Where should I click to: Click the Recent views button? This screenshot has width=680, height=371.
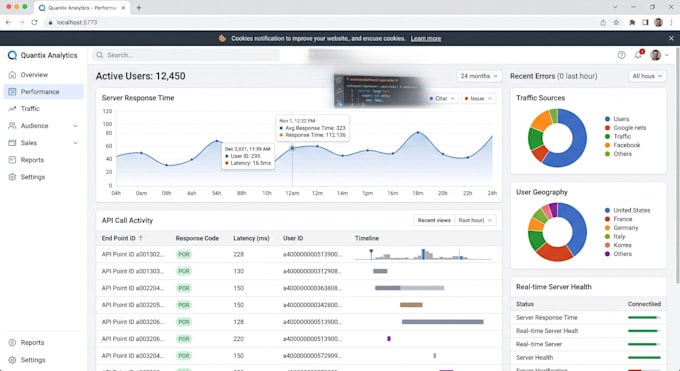pos(434,220)
